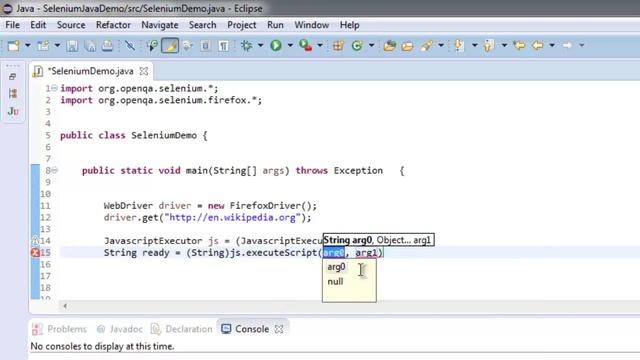Image resolution: width=640 pixels, height=360 pixels.
Task: Click the horizontal scrollbar left arrow
Action: tap(65, 306)
